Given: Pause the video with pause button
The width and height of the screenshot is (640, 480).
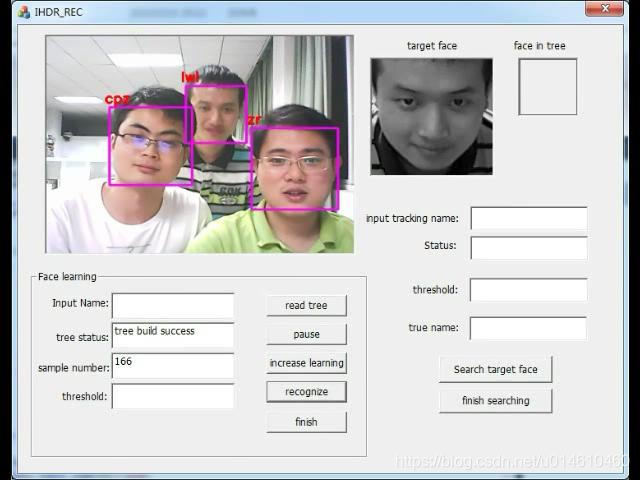Looking at the screenshot, I should pos(307,334).
